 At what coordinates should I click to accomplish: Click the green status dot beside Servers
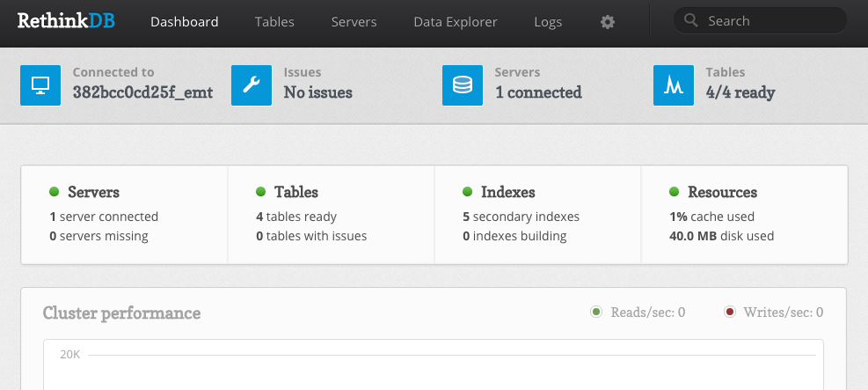pos(55,192)
